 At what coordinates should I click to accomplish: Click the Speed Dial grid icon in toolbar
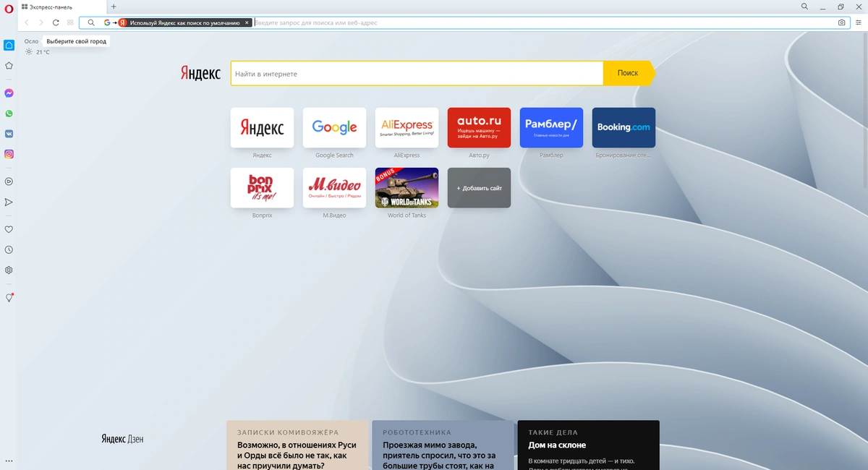[70, 22]
